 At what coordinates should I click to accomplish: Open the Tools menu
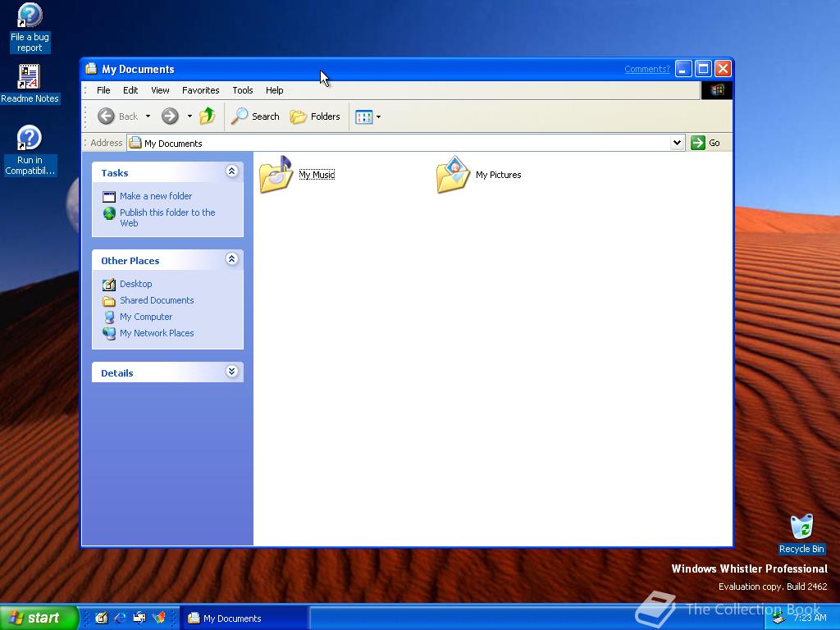(243, 90)
